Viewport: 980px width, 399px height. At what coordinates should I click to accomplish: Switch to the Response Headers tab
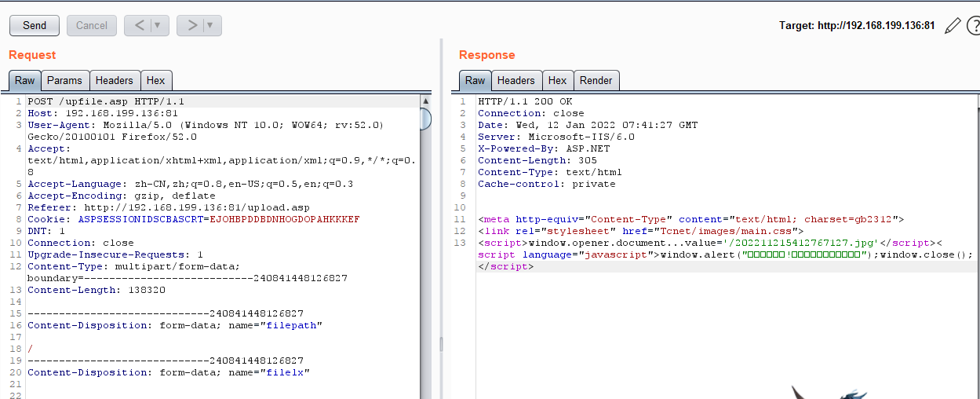(x=516, y=80)
